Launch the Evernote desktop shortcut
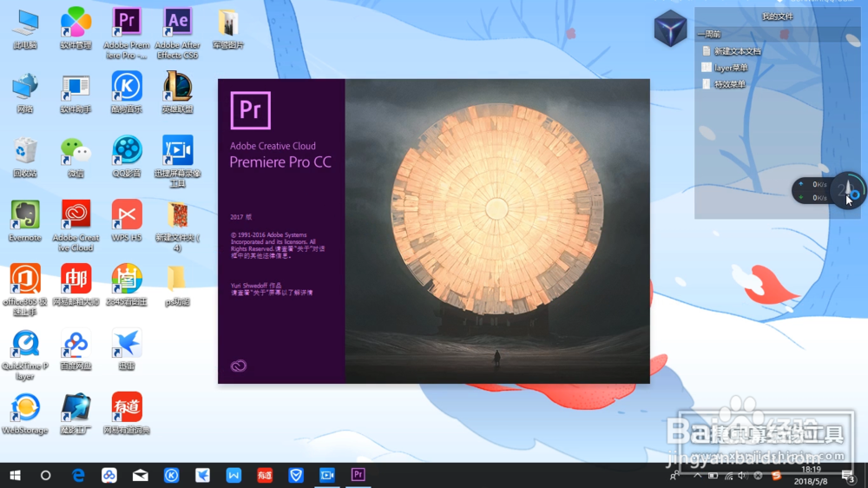The image size is (868, 488). click(25, 221)
